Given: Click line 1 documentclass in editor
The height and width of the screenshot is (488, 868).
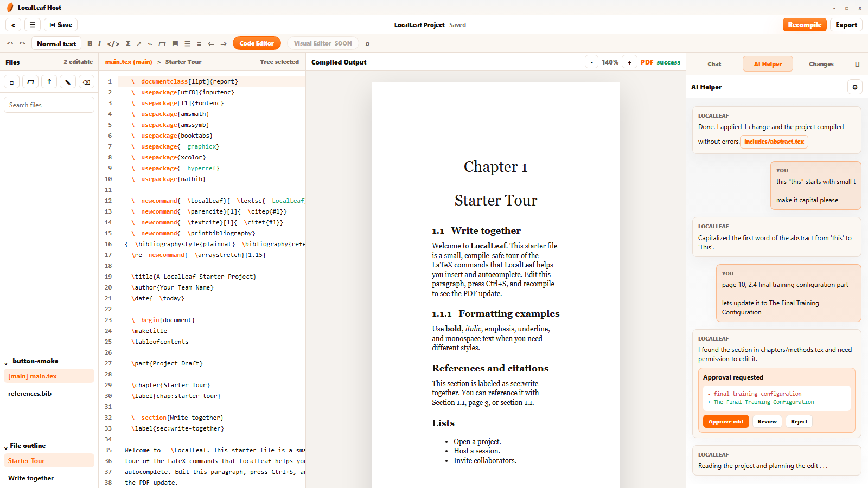Looking at the screenshot, I should click(x=212, y=81).
